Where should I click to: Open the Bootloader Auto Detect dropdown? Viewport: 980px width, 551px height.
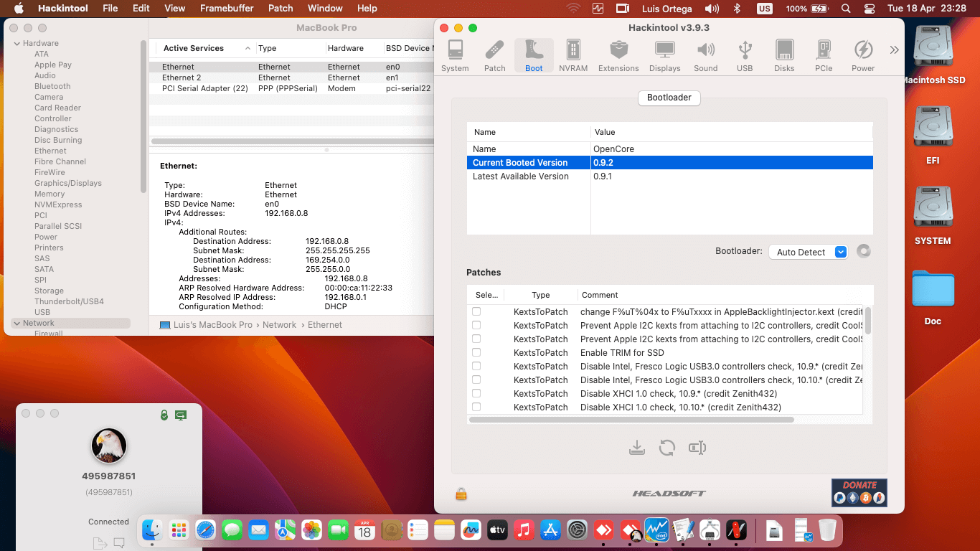[x=808, y=252]
